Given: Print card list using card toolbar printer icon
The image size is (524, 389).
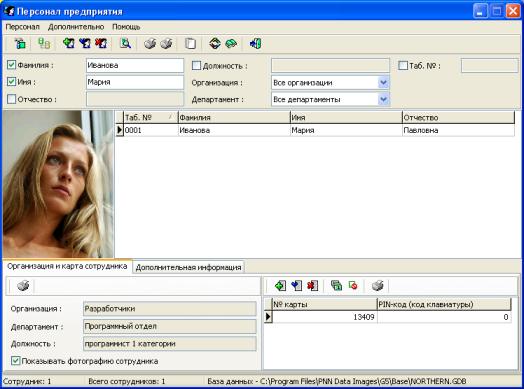Looking at the screenshot, I should click(x=377, y=286).
